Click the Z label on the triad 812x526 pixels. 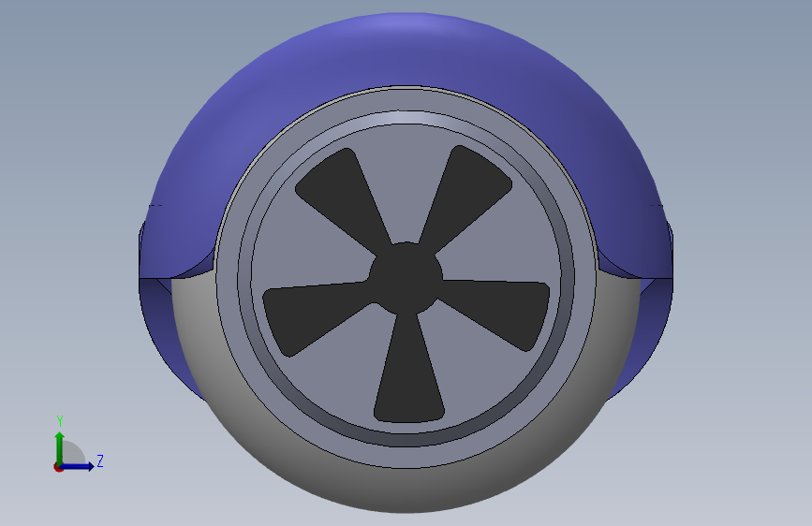click(100, 460)
